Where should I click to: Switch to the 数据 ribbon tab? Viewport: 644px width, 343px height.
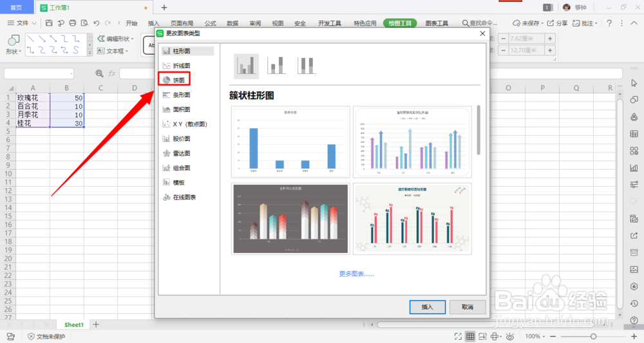pyautogui.click(x=232, y=23)
